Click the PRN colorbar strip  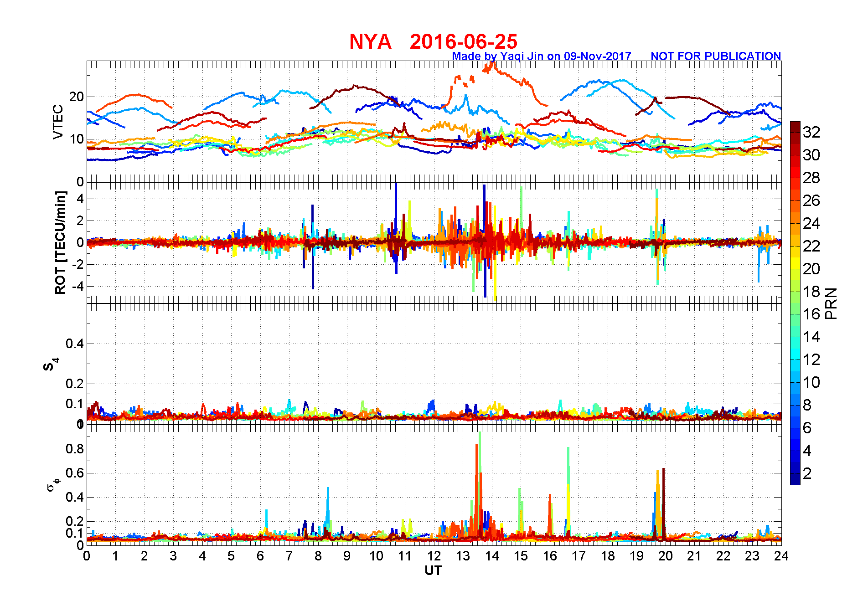(x=795, y=303)
